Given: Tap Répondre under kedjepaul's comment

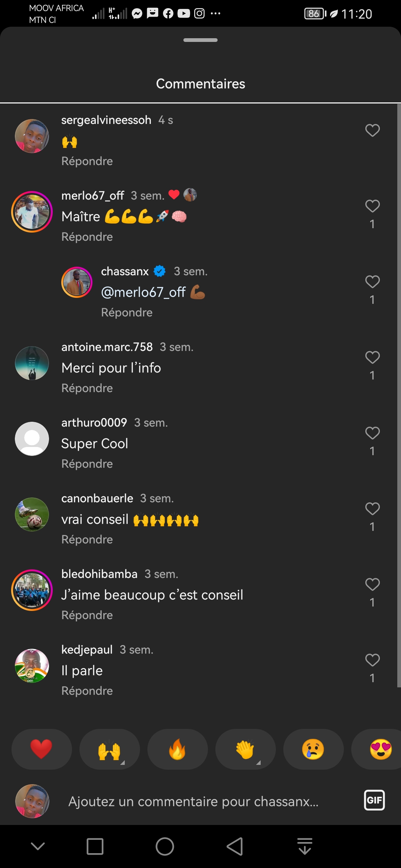Looking at the screenshot, I should 87,691.
